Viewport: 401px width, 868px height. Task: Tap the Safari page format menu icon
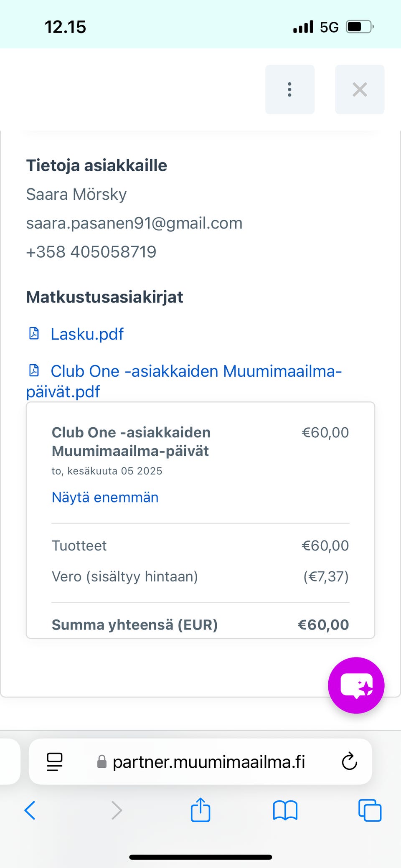click(x=55, y=761)
